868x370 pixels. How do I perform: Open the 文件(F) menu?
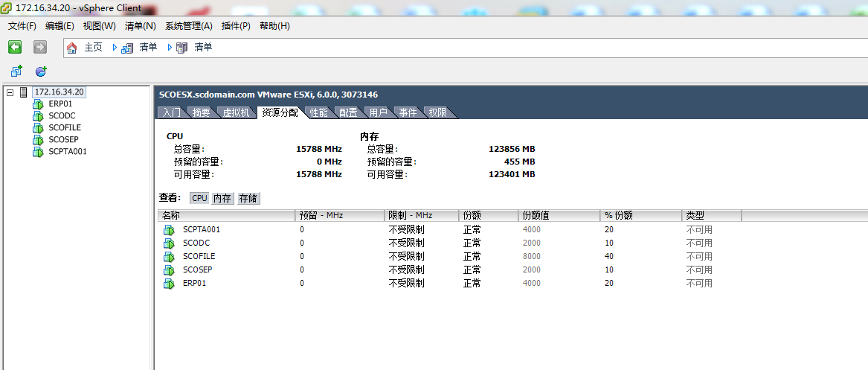click(22, 26)
